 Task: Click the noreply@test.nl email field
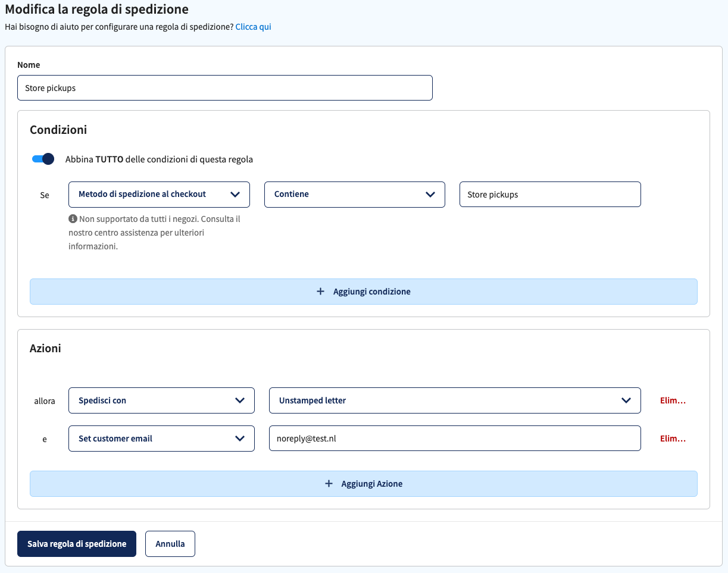[x=455, y=439]
